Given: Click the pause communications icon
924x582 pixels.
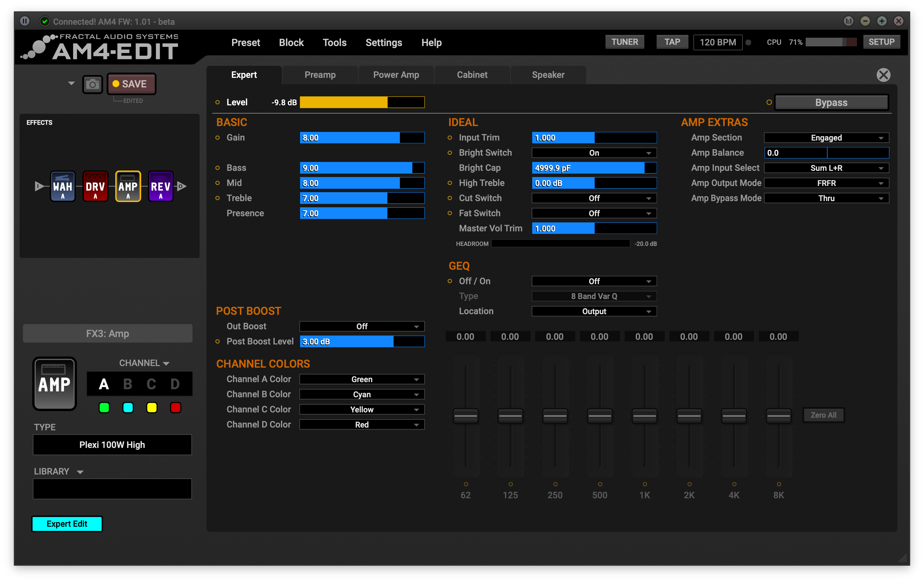Looking at the screenshot, I should click(x=25, y=21).
